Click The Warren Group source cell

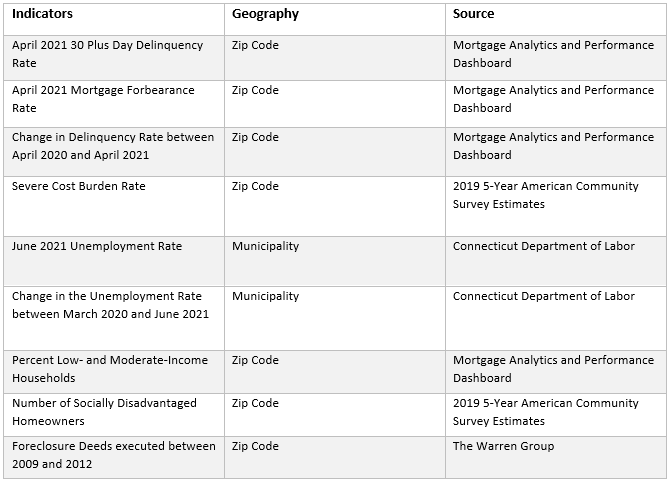503,446
